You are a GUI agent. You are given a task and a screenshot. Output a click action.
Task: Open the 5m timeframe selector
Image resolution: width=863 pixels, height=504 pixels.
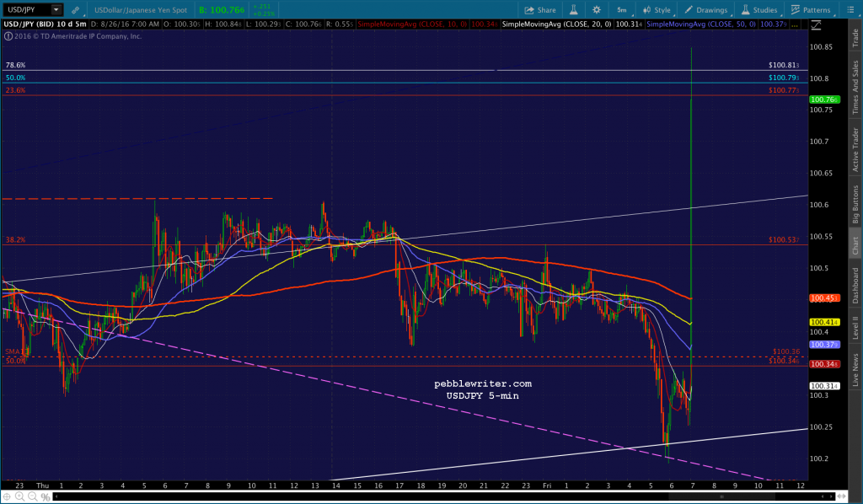623,10
